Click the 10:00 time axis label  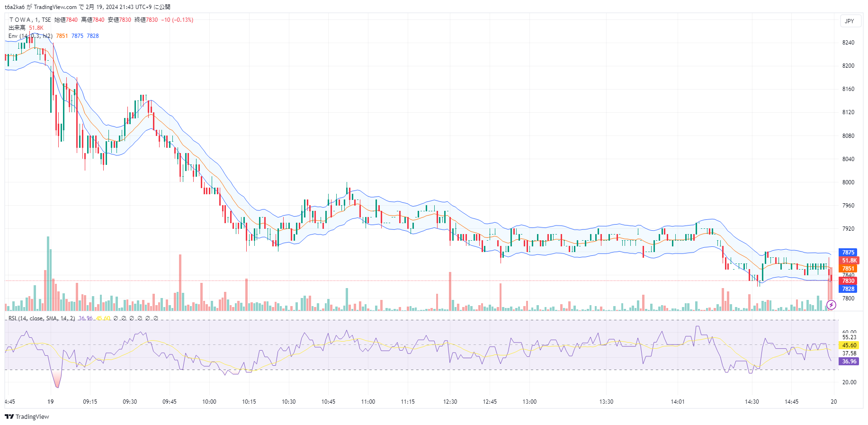point(209,402)
